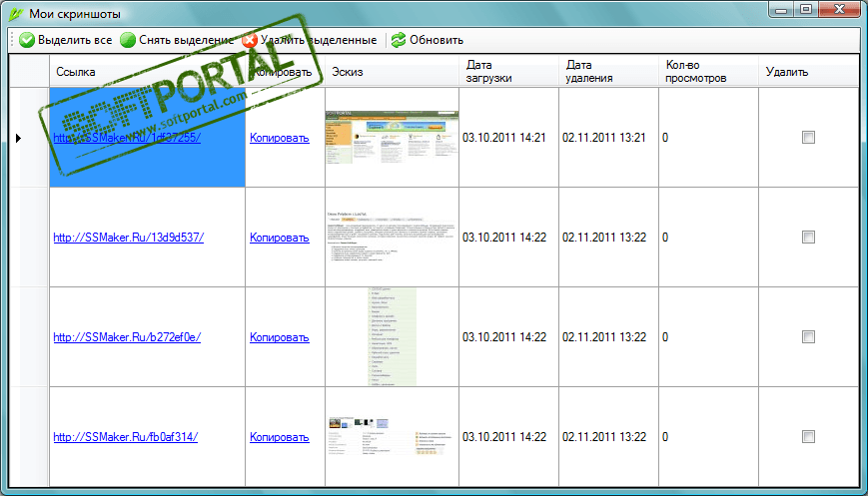Viewport: 868px width, 496px height.
Task: Click thumbnail of 13d9d537 screenshot
Action: [x=392, y=238]
